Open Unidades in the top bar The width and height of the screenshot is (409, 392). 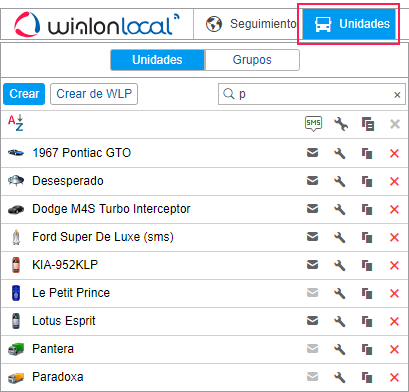pyautogui.click(x=349, y=24)
